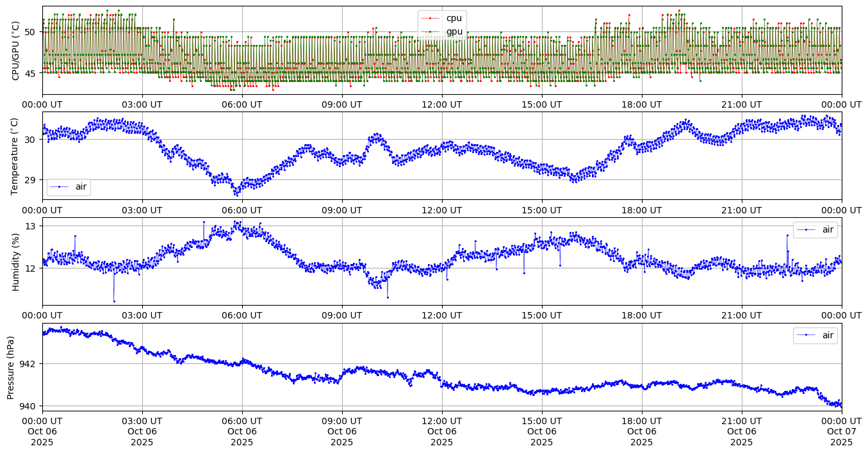Click the Temperature (°C) y-axis label

pos(16,156)
